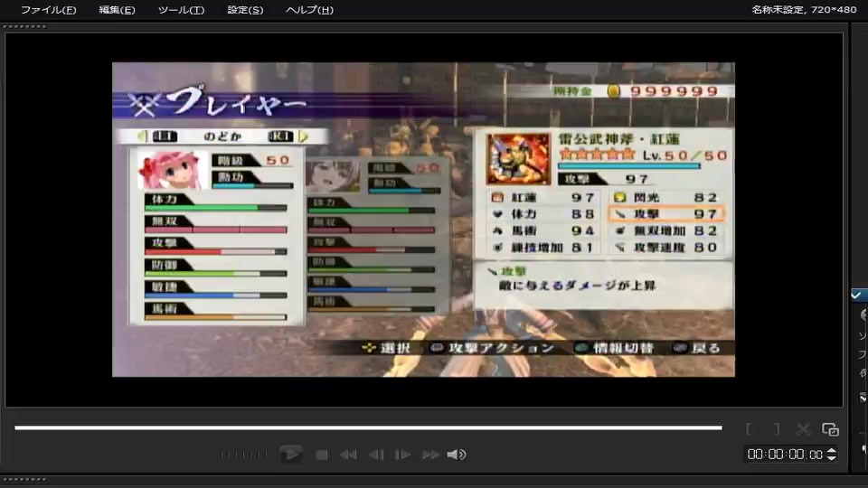The height and width of the screenshot is (488, 868).
Task: Click the Play button in preview controls
Action: point(291,455)
